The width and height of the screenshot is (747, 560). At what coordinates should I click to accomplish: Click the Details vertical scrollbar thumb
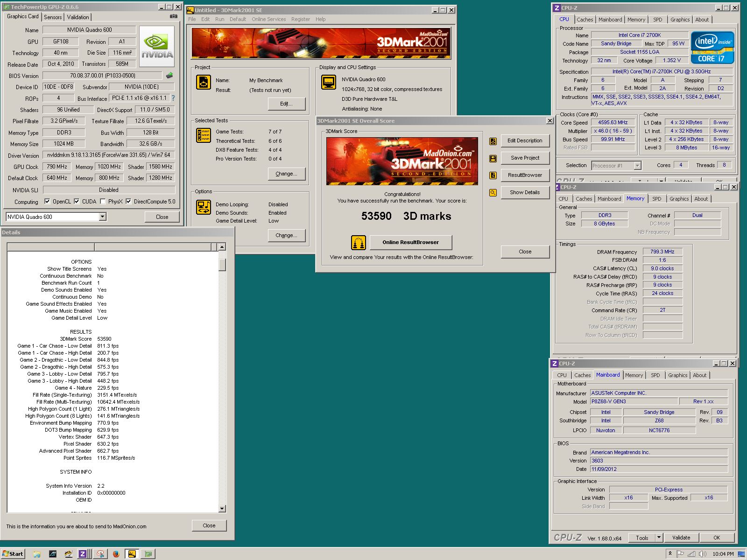coord(222,265)
